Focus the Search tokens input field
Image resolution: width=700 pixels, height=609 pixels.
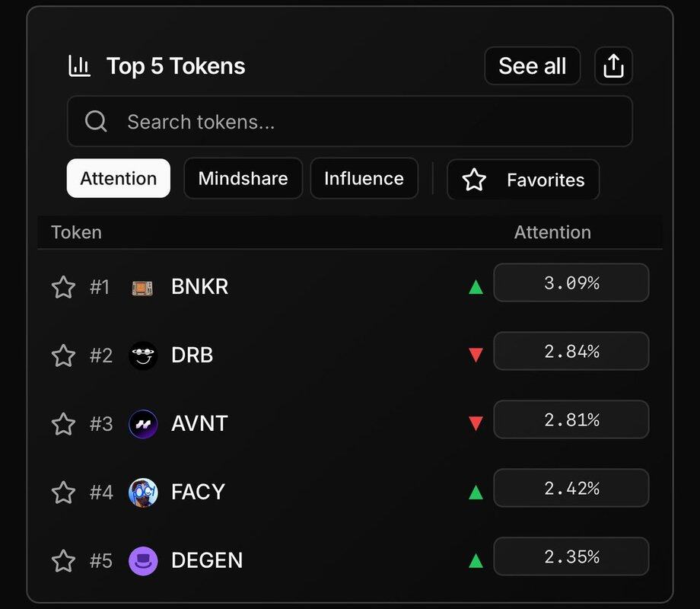[x=365, y=122]
